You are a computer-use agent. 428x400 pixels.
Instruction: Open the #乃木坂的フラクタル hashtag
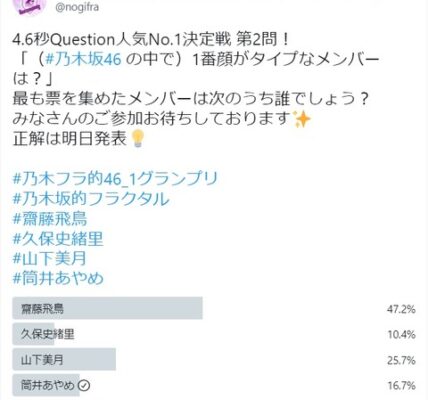(x=91, y=199)
